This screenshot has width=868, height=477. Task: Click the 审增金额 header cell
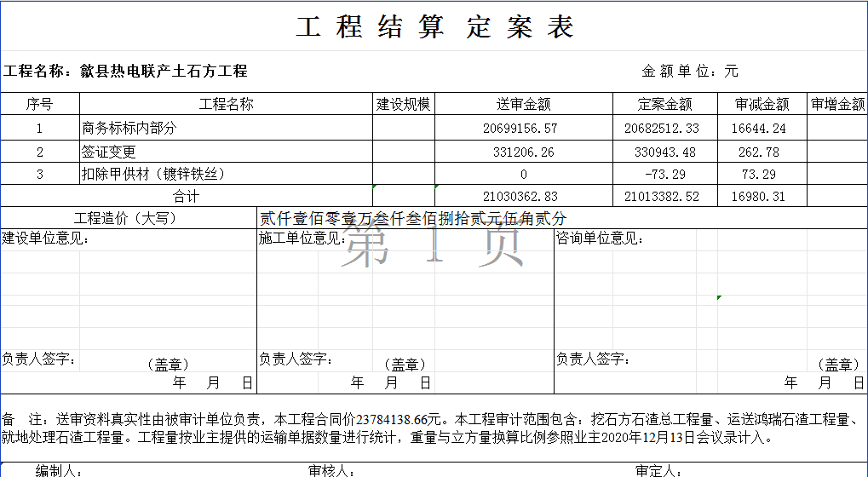837,104
